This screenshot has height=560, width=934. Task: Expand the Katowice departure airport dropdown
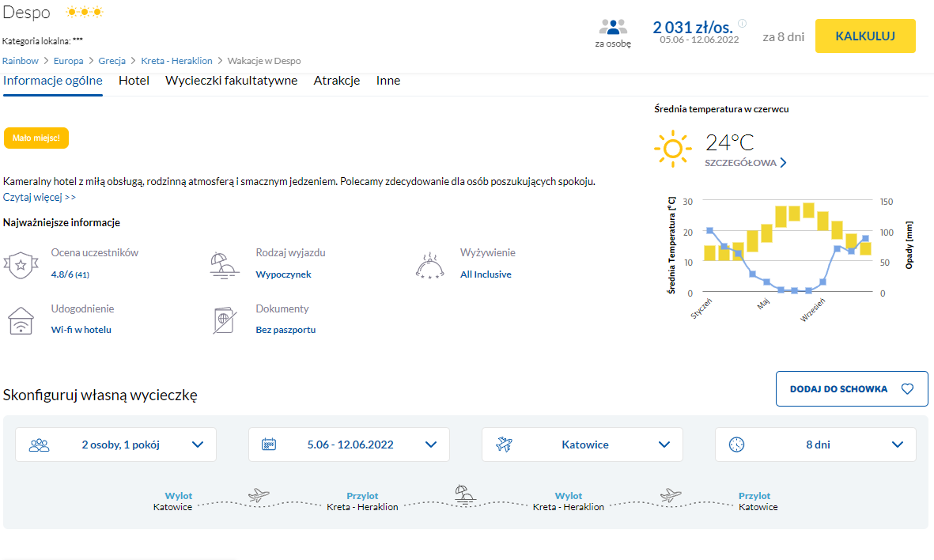582,445
